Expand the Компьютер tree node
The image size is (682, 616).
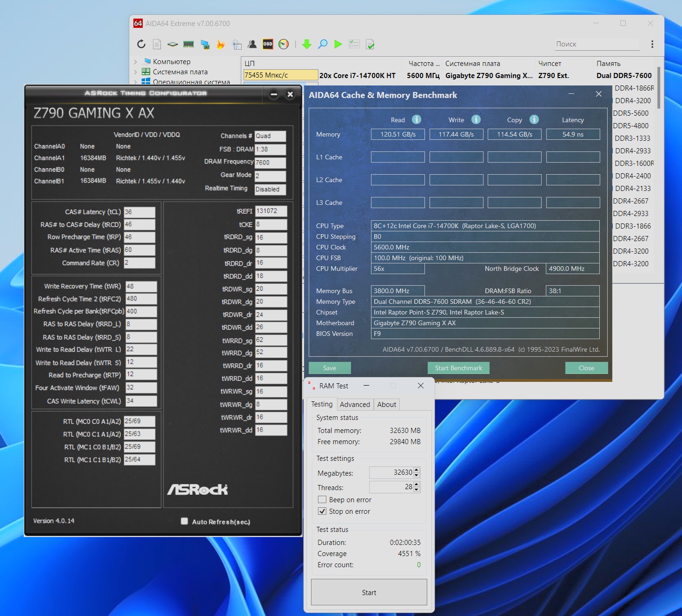coord(135,62)
